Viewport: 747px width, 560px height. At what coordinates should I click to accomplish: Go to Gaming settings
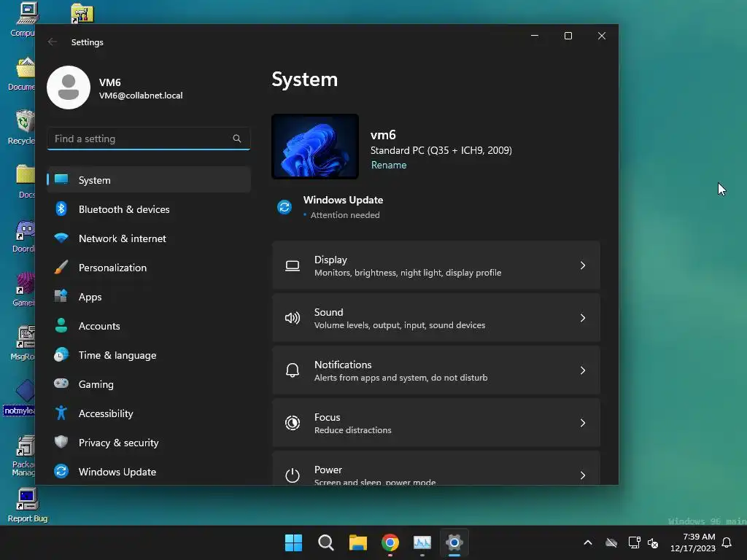[149, 384]
